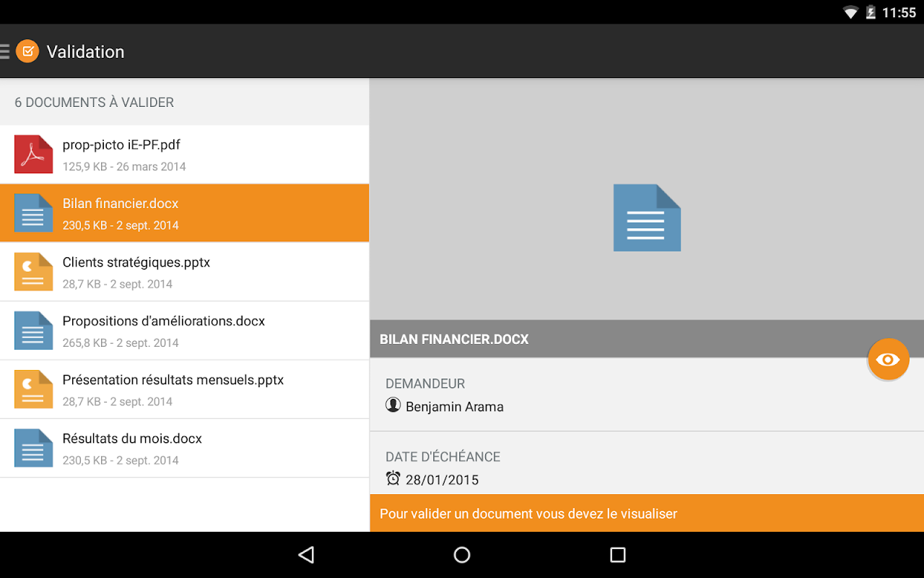
Task: Open the file name Clients stratégiques.pptx
Action: [136, 262]
